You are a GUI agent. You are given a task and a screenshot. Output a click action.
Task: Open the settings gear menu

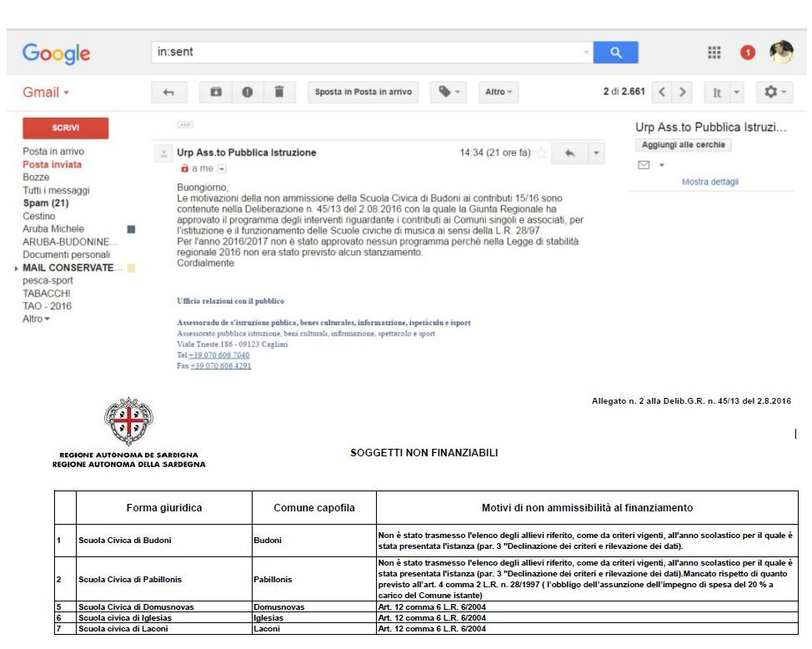pyautogui.click(x=774, y=93)
